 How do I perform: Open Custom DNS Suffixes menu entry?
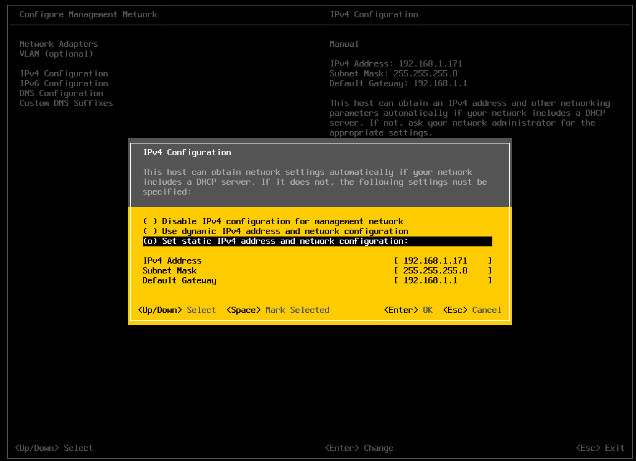pos(66,103)
